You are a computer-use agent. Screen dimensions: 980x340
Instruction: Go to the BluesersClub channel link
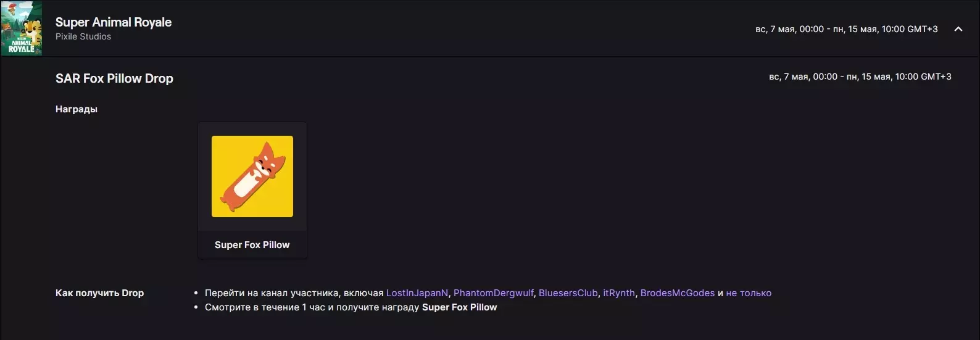[568, 293]
